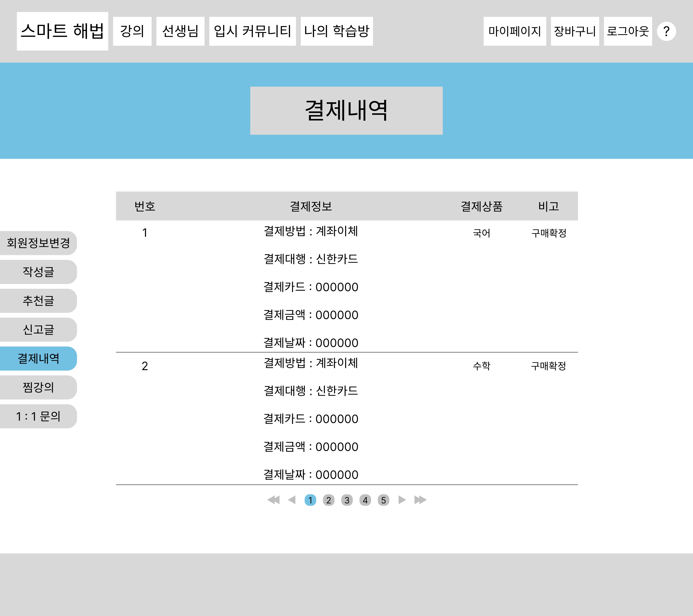Go to first page with double-left arrow
Viewport: 693px width, 616px height.
(x=273, y=500)
